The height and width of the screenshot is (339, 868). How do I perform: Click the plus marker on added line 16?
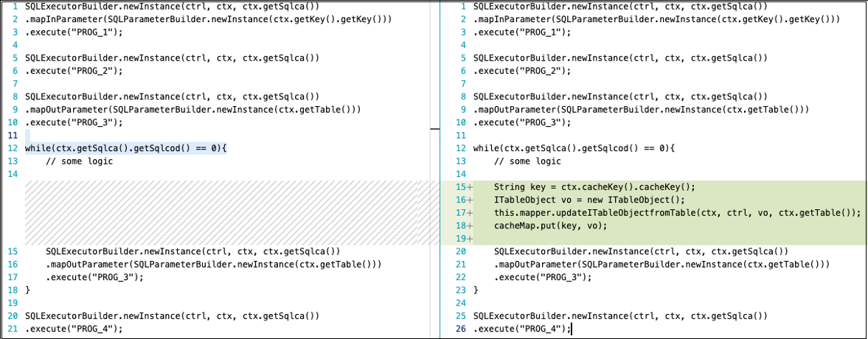point(469,200)
